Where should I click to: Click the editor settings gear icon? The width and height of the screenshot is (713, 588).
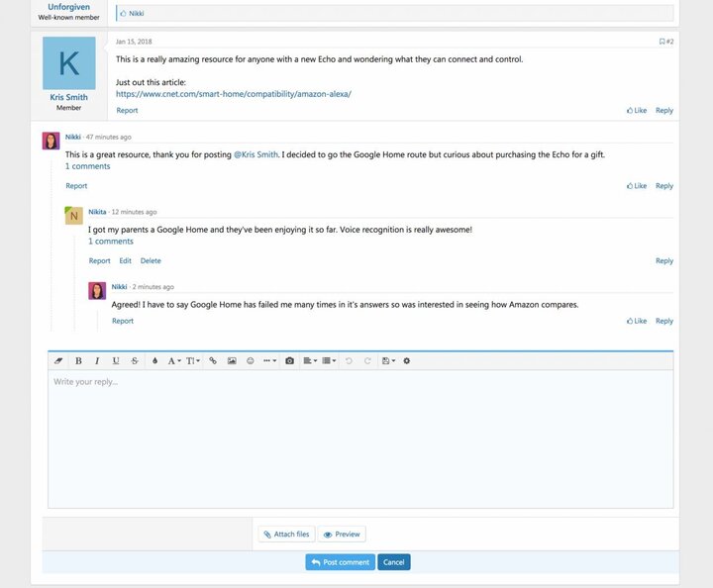point(406,361)
